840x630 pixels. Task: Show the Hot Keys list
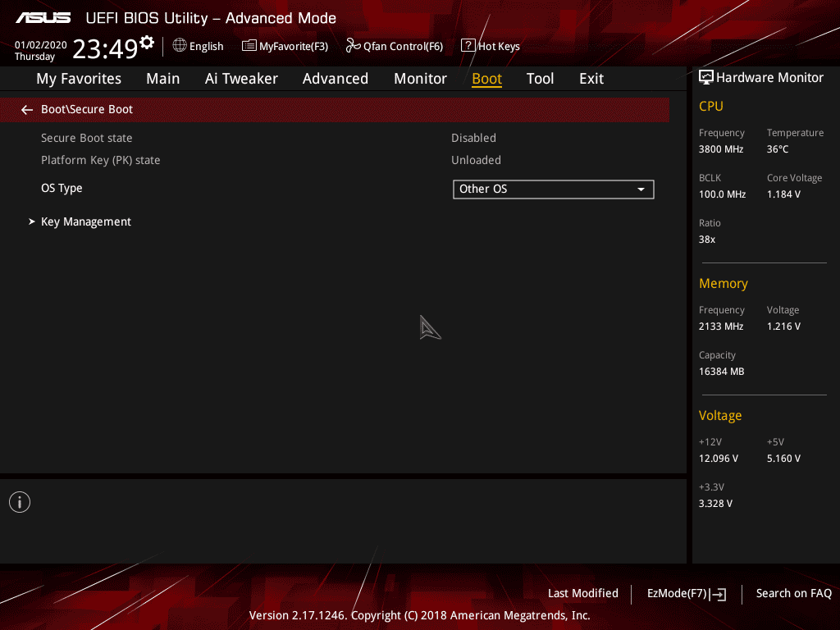click(x=491, y=46)
